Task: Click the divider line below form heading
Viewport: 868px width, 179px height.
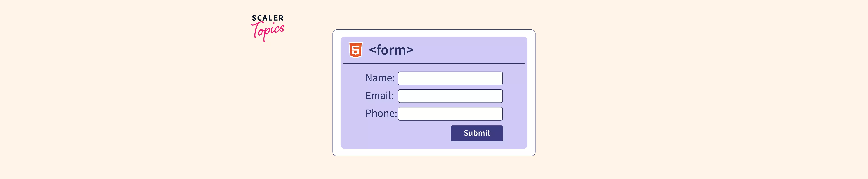Action: click(434, 63)
